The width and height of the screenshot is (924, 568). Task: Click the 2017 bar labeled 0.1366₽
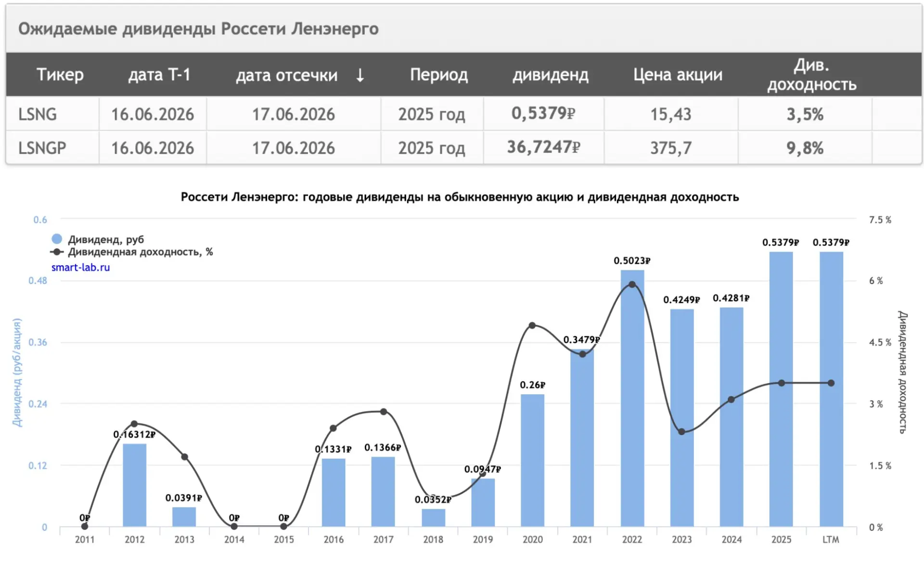383,492
